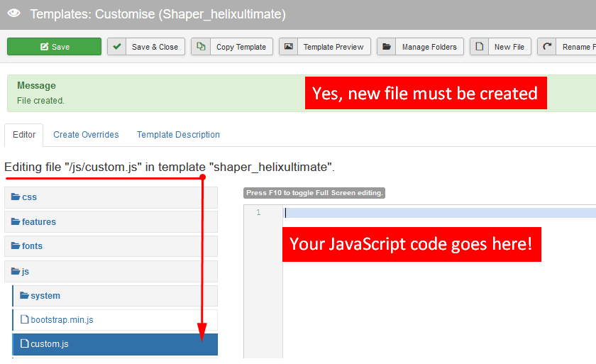Click the New File document icon

[x=480, y=46]
